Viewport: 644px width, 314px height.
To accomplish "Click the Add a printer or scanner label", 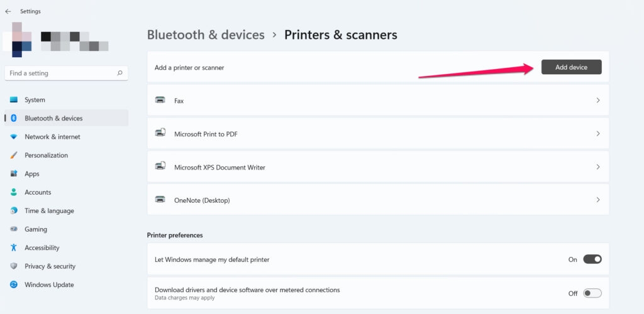I will click(189, 68).
